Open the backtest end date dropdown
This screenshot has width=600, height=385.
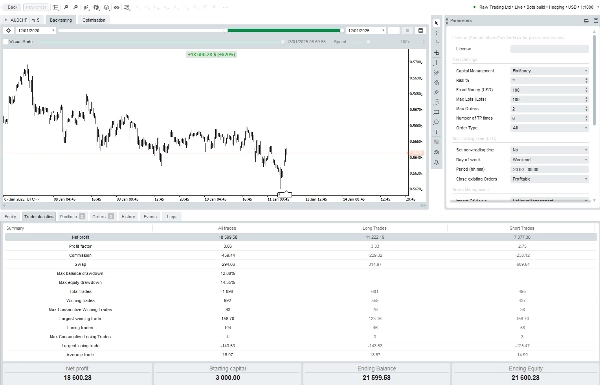coord(365,31)
